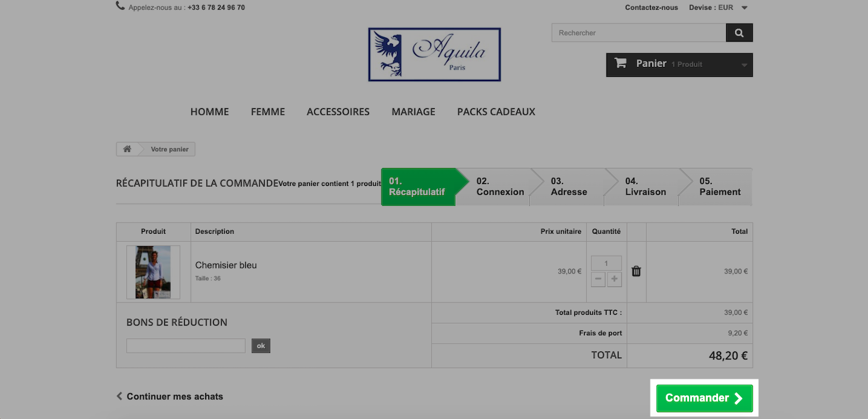The height and width of the screenshot is (419, 868).
Task: Apply voucher with the ok button
Action: pyautogui.click(x=261, y=346)
